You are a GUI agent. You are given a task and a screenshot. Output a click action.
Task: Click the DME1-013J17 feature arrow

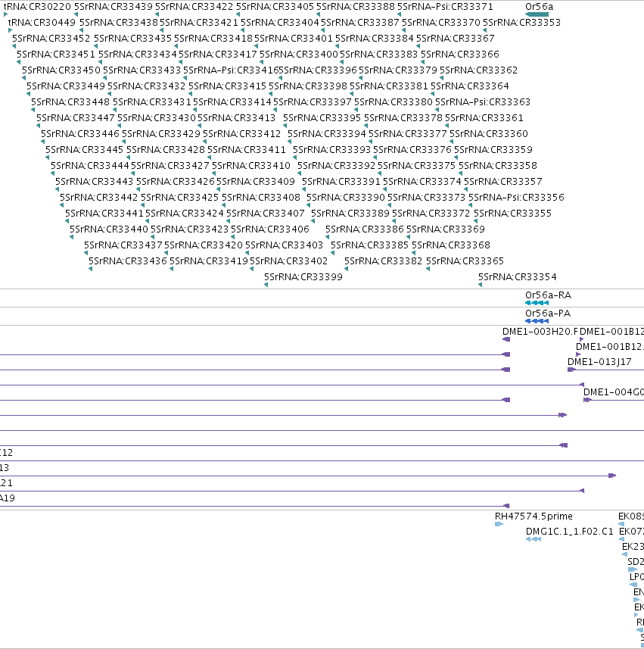click(571, 370)
